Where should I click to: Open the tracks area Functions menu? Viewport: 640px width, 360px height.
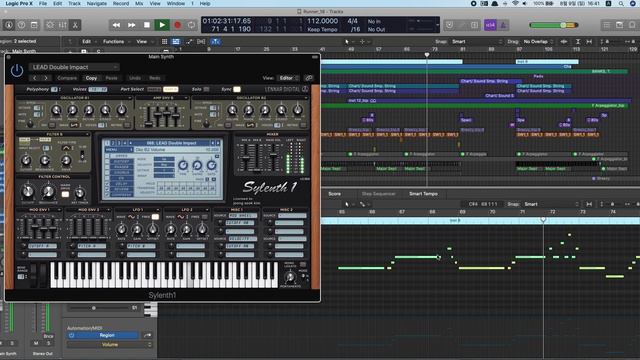[x=116, y=41]
